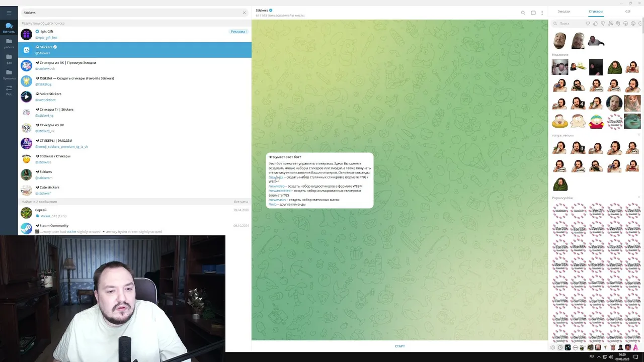Viewport: 644px width, 362px height.
Task: Open the @stickersm Stickers channel
Action: (x=135, y=174)
